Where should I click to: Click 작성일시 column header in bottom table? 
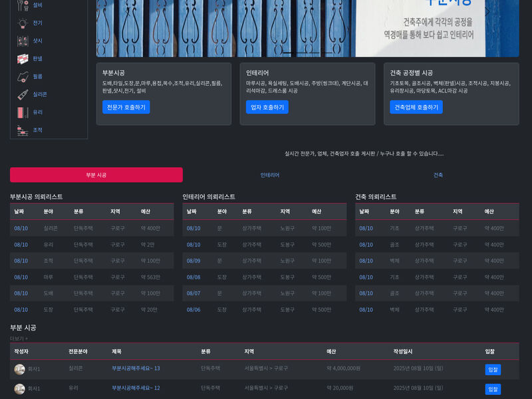point(403,352)
